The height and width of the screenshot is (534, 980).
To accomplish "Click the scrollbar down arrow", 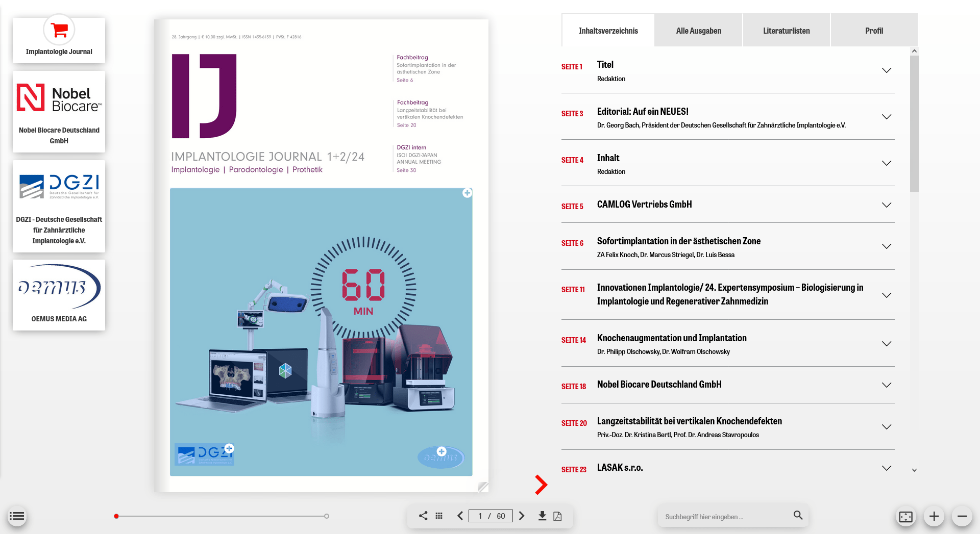I will coord(914,470).
